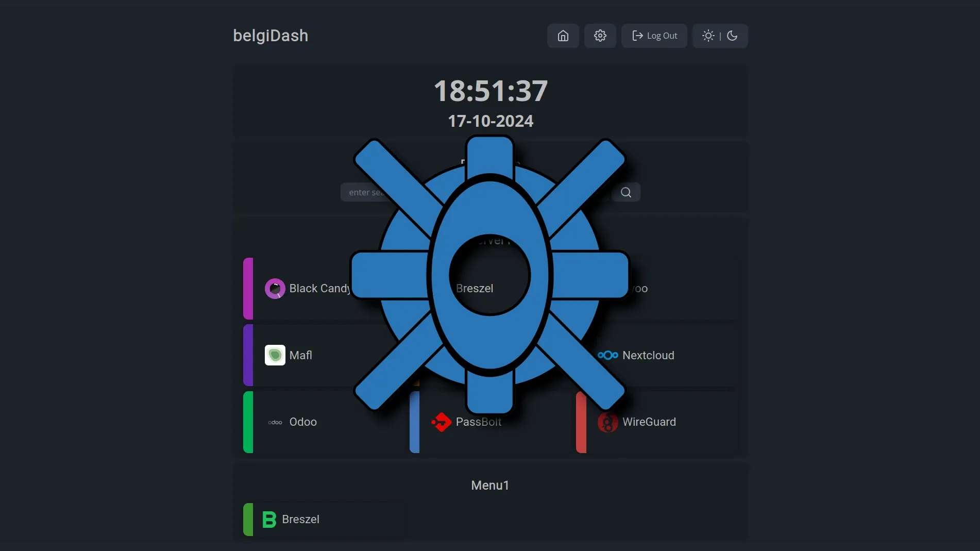This screenshot has width=980, height=551.
Task: Select the Menu1 section heading
Action: click(489, 485)
